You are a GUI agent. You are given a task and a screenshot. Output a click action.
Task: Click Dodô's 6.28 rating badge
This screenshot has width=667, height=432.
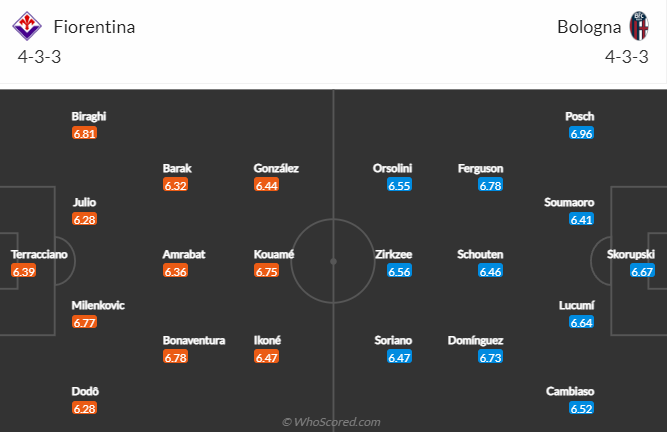tap(84, 408)
